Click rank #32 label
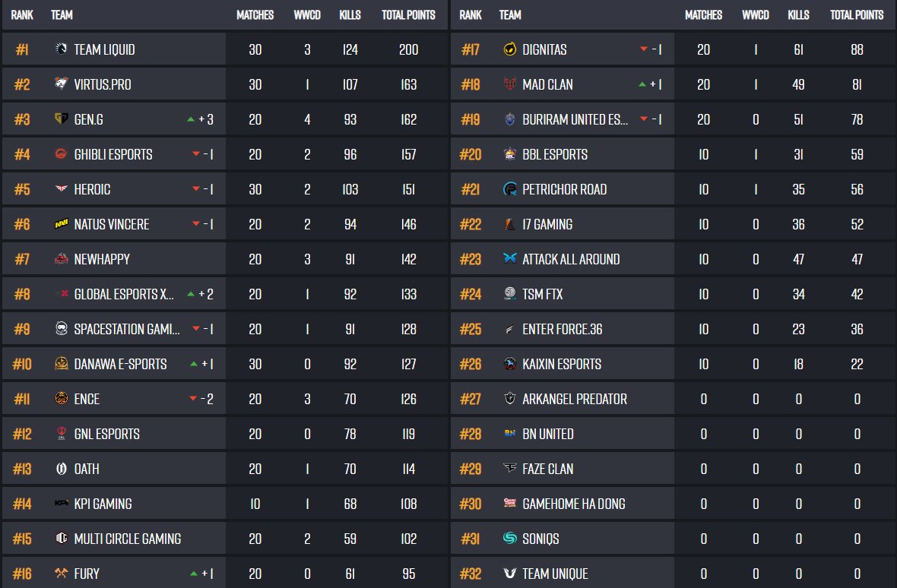This screenshot has width=897, height=588. tap(471, 574)
